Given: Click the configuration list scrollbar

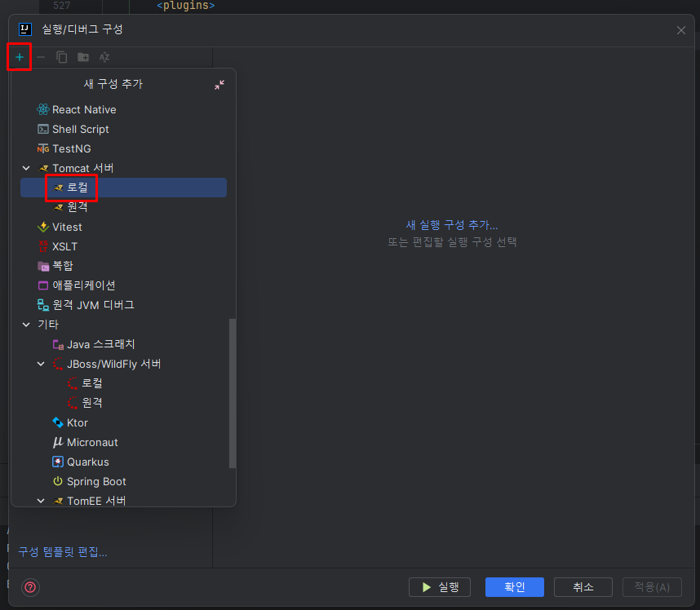Looking at the screenshot, I should (x=233, y=393).
